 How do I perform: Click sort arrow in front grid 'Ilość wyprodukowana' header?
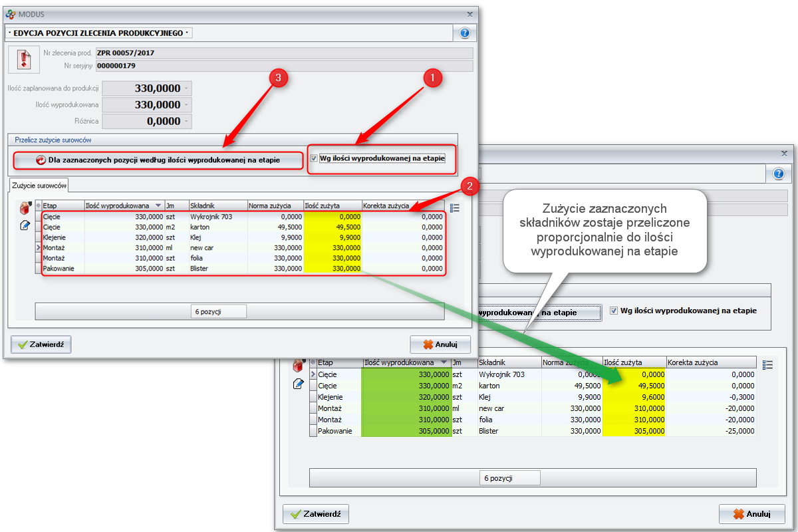tap(158, 205)
